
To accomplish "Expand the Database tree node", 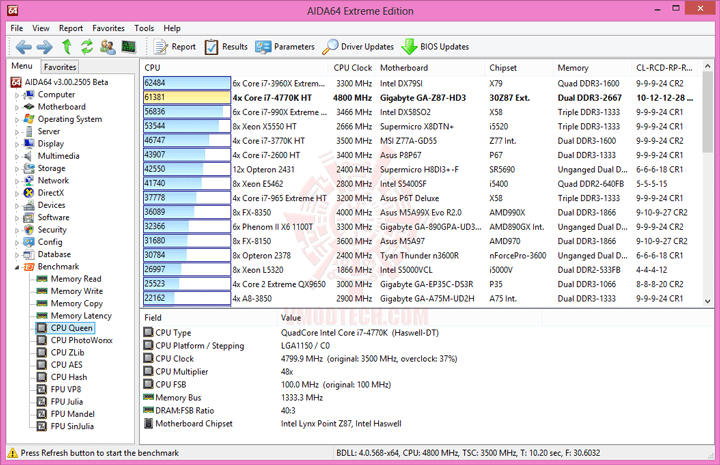I will click(x=17, y=255).
